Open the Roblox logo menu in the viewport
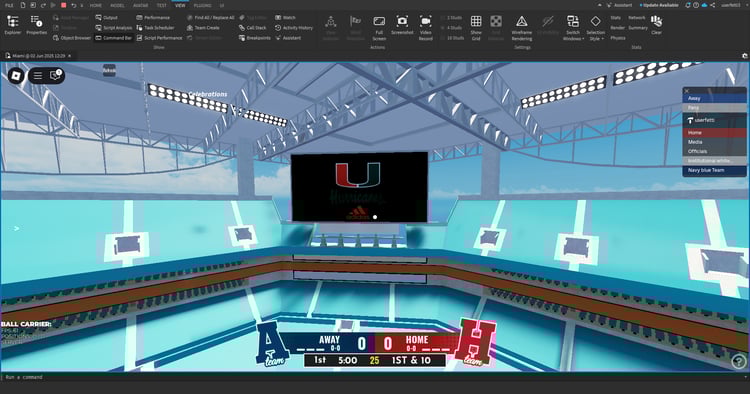Screen dimensions: 750x394 coord(16,76)
